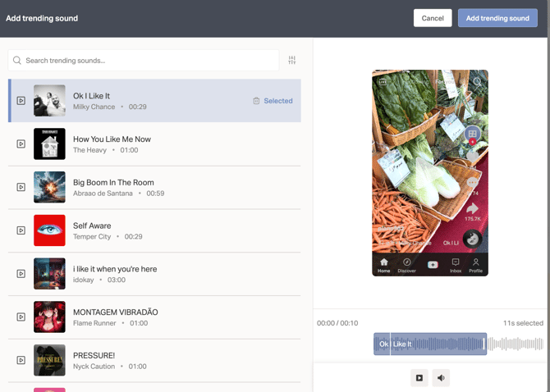550x392 pixels.
Task: Select Ok I Like It album cover
Action: pos(49,101)
